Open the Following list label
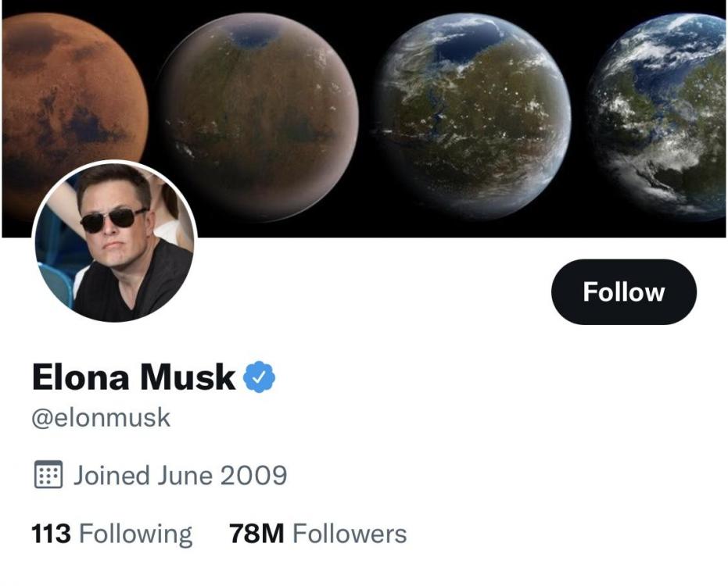The width and height of the screenshot is (728, 586). [136, 534]
